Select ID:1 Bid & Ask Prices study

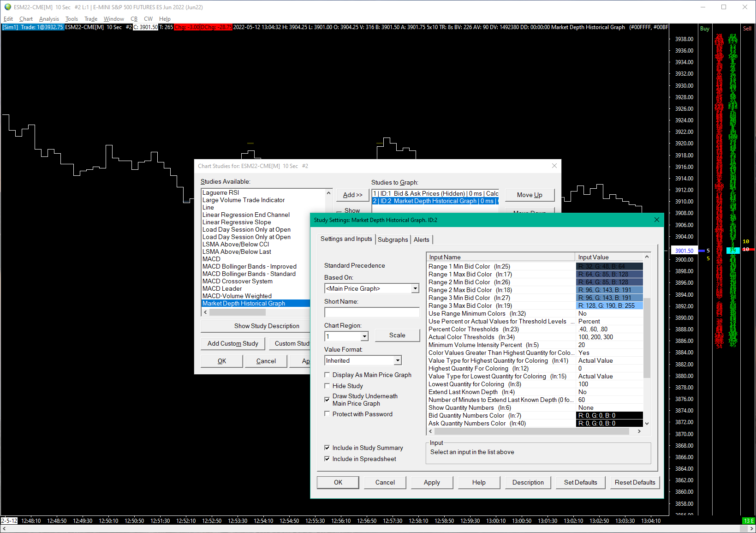point(435,193)
